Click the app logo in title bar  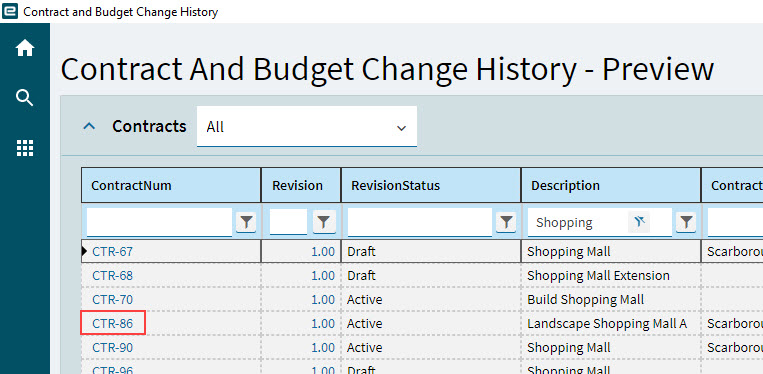pos(10,11)
